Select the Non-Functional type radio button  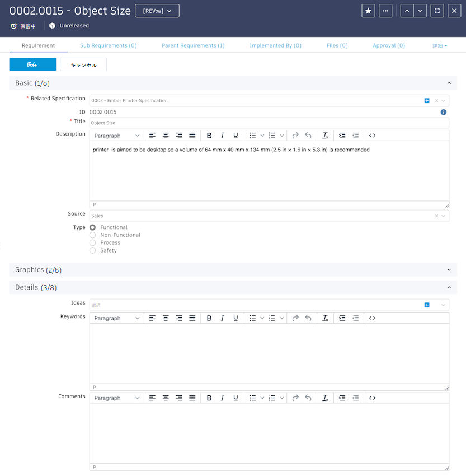pos(93,235)
